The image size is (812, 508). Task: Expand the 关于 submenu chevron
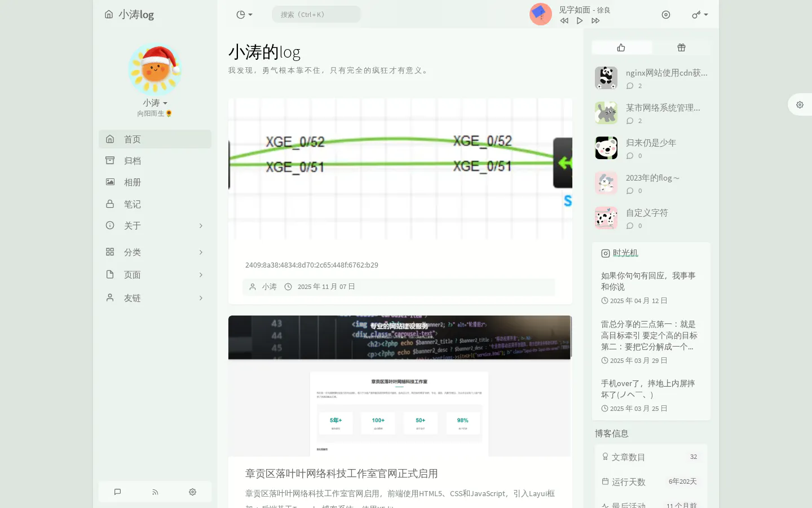pos(201,226)
